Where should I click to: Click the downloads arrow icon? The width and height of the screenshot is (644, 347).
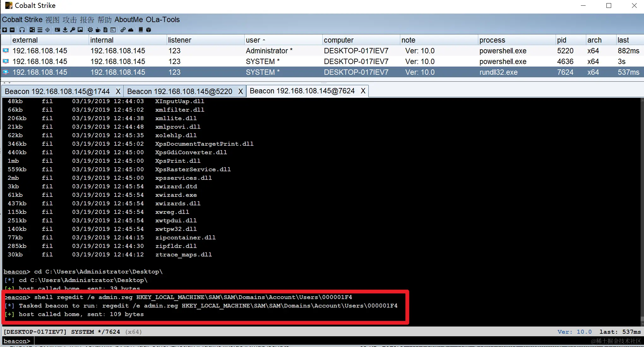pos(65,30)
